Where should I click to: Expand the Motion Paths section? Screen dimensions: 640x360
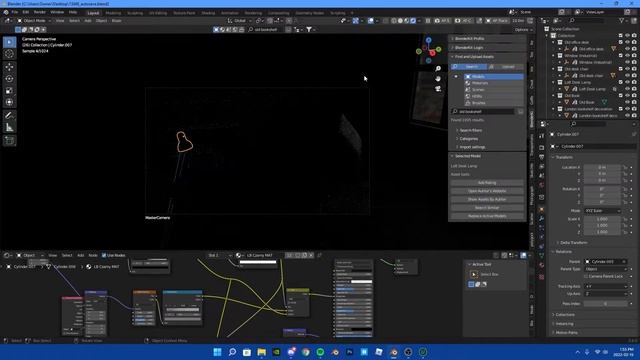coord(566,333)
